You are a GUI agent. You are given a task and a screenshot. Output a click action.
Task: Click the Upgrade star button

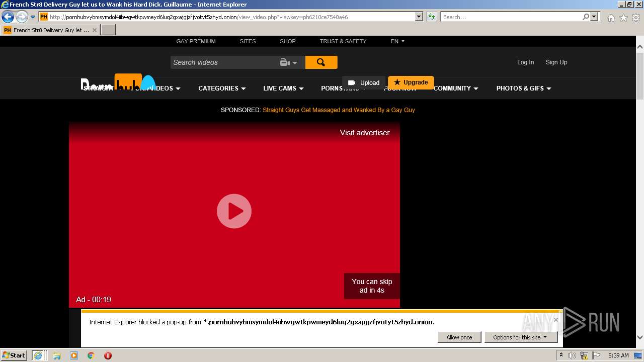pos(411,82)
